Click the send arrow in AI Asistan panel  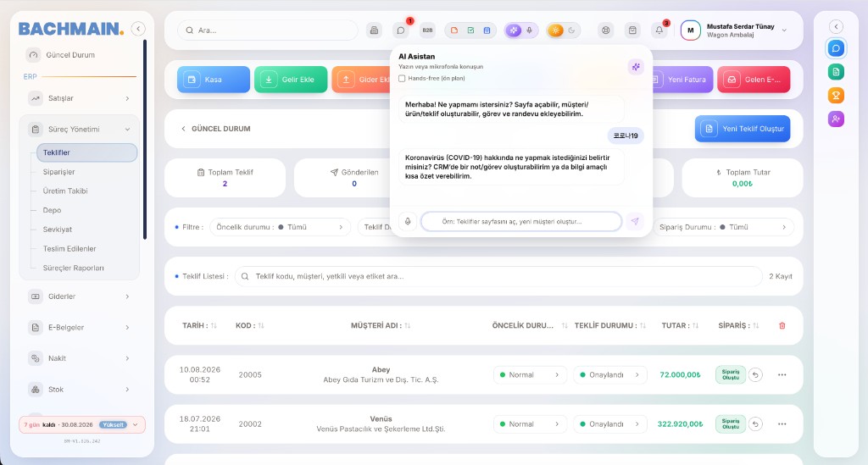[x=635, y=221]
